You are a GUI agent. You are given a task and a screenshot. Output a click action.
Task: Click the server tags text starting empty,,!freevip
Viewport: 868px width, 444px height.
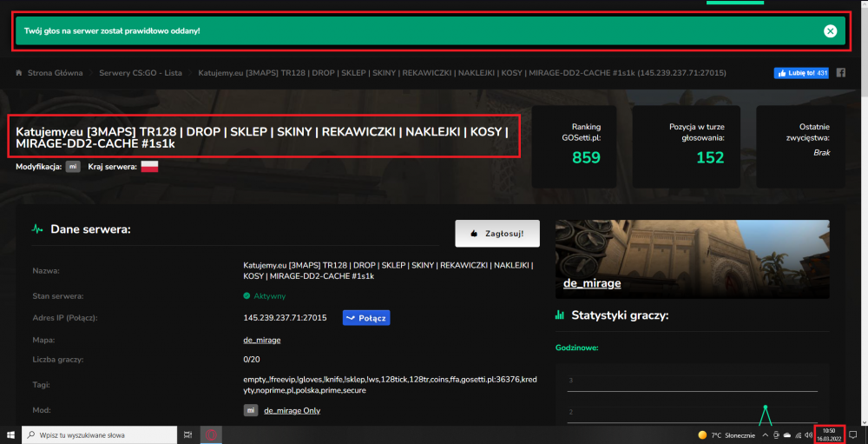point(391,385)
